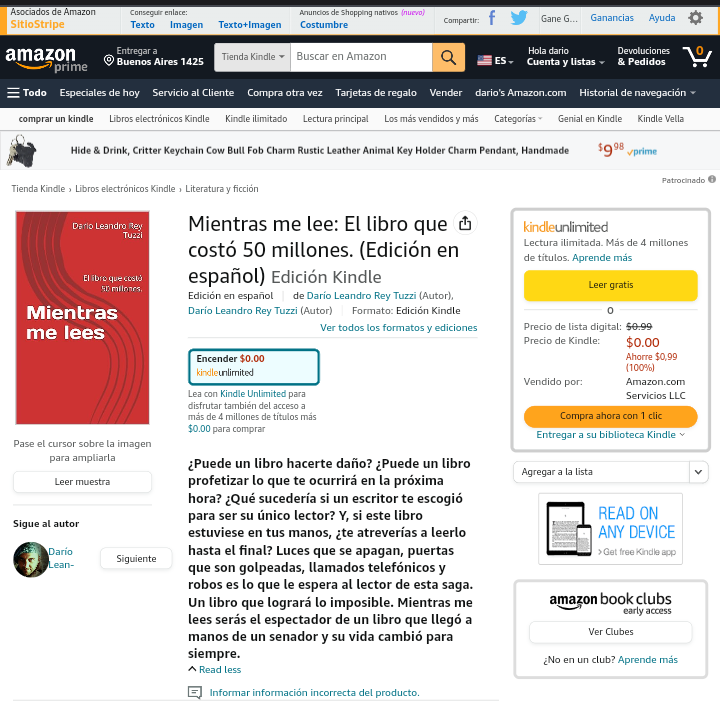The image size is (720, 705).
Task: Open the shopping cart icon
Action: (x=697, y=56)
